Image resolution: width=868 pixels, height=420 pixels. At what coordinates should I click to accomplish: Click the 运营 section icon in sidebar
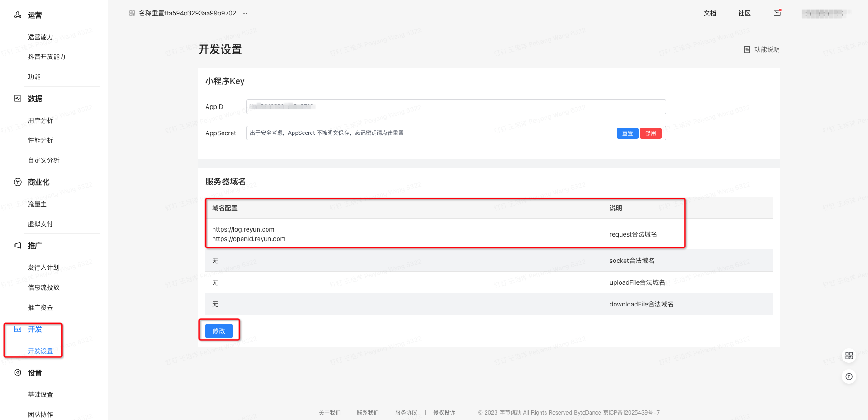(18, 15)
